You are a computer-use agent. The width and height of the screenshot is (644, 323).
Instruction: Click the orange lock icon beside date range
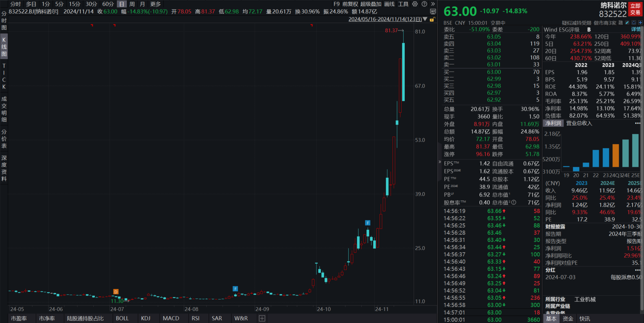pyautogui.click(x=432, y=20)
